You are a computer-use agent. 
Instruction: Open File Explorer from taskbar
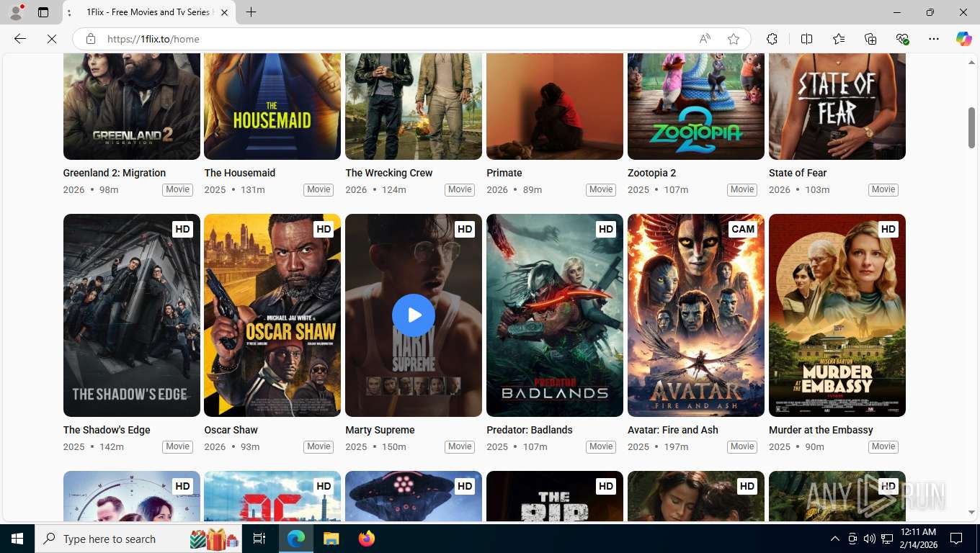[x=331, y=539]
